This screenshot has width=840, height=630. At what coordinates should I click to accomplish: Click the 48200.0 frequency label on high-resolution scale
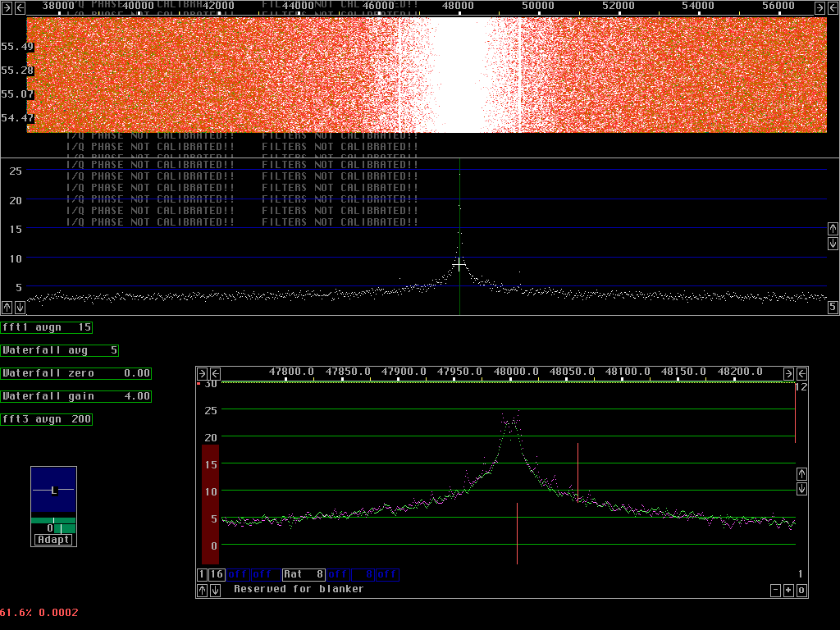(x=739, y=372)
